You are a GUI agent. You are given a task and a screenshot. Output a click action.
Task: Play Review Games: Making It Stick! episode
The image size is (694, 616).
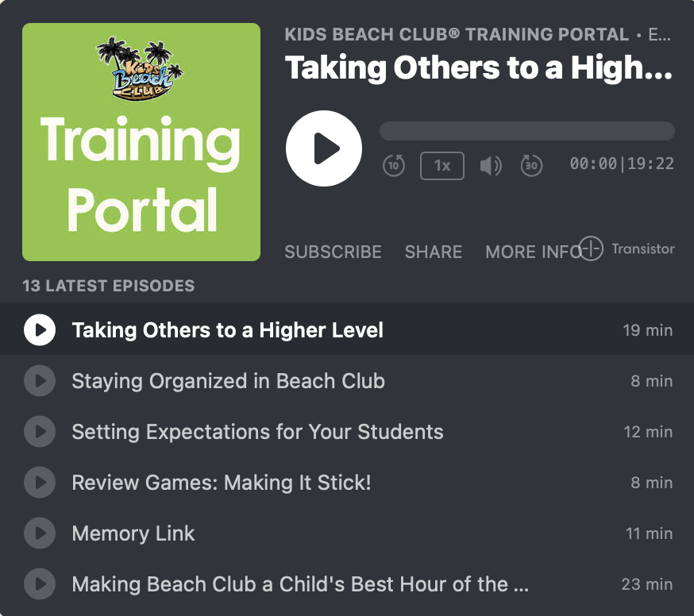pyautogui.click(x=40, y=483)
